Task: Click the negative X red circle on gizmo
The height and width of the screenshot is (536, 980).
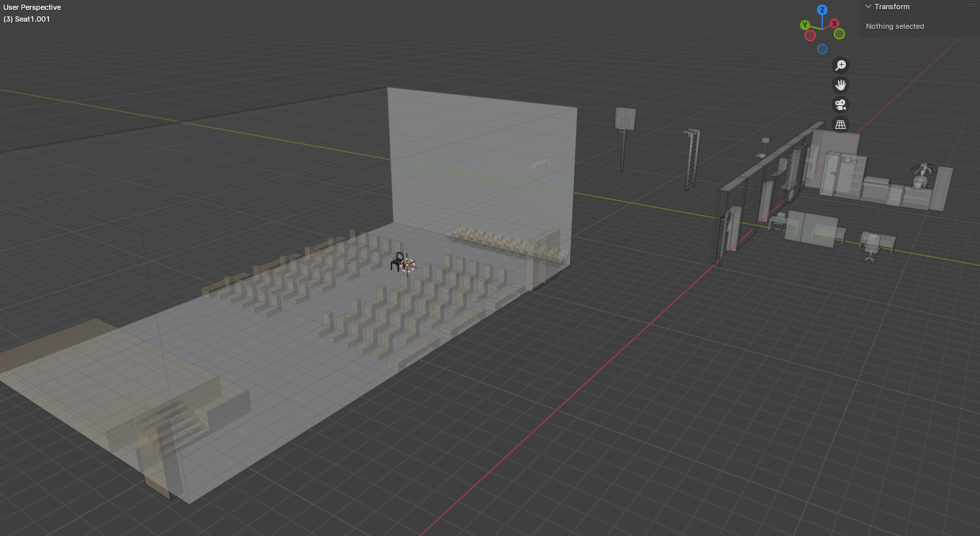Action: 810,35
